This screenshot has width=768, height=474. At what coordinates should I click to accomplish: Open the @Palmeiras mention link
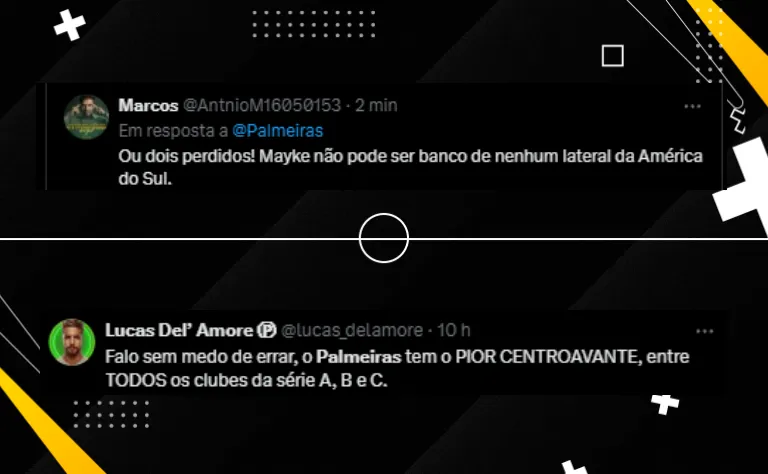point(278,131)
